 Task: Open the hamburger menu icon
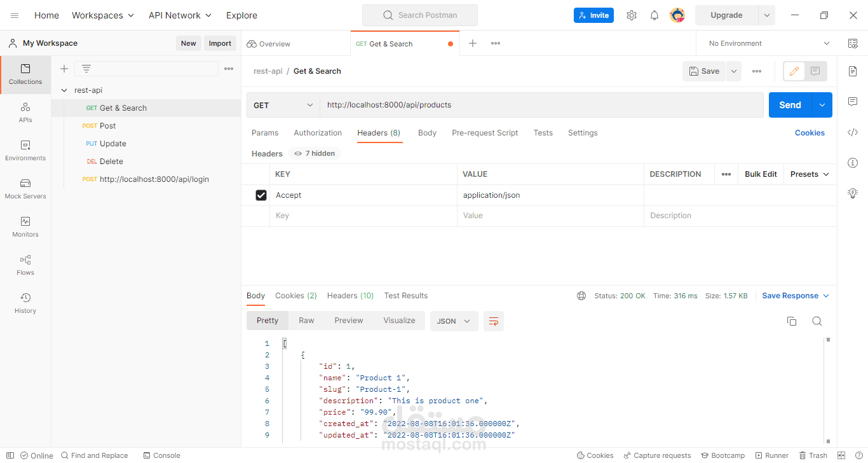(x=15, y=15)
